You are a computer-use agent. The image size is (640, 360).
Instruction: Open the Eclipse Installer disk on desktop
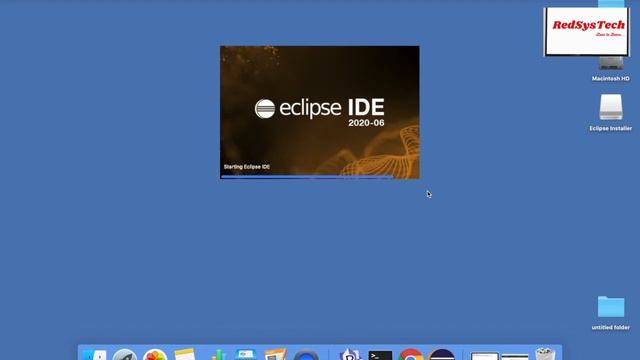(611, 107)
